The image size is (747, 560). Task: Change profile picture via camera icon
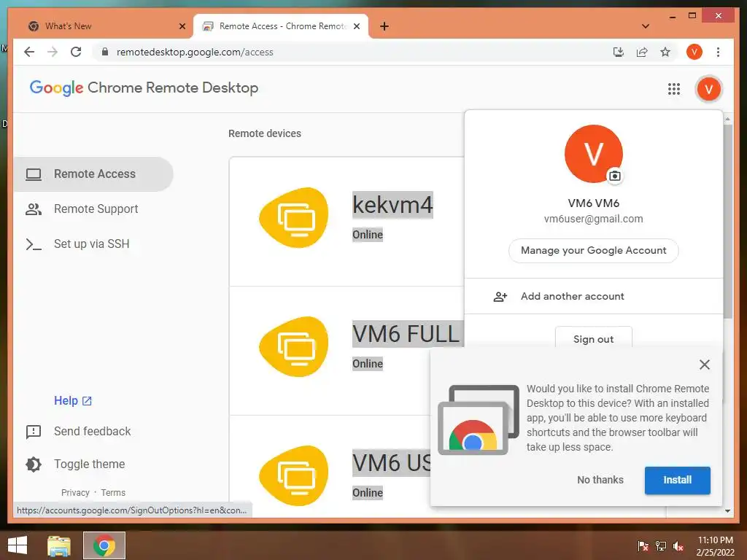614,176
